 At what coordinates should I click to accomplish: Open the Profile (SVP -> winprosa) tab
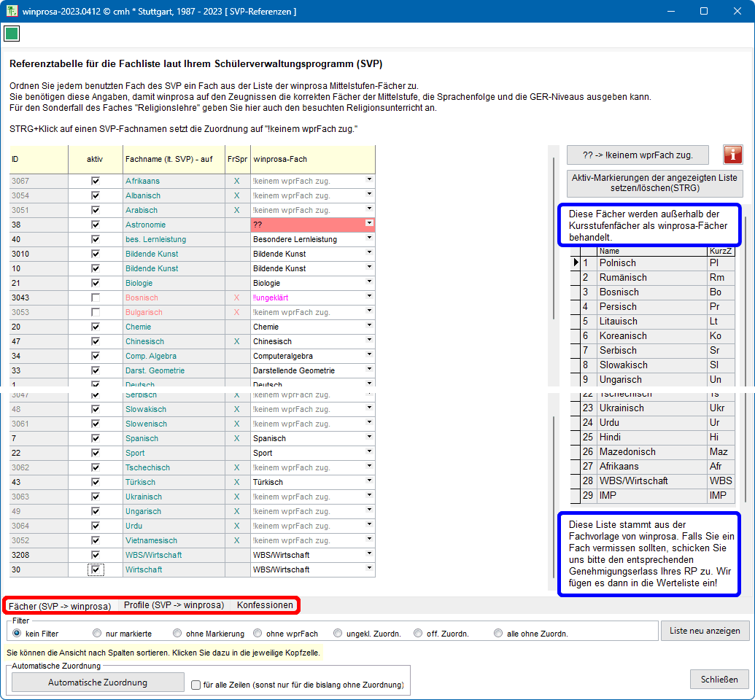click(x=174, y=605)
